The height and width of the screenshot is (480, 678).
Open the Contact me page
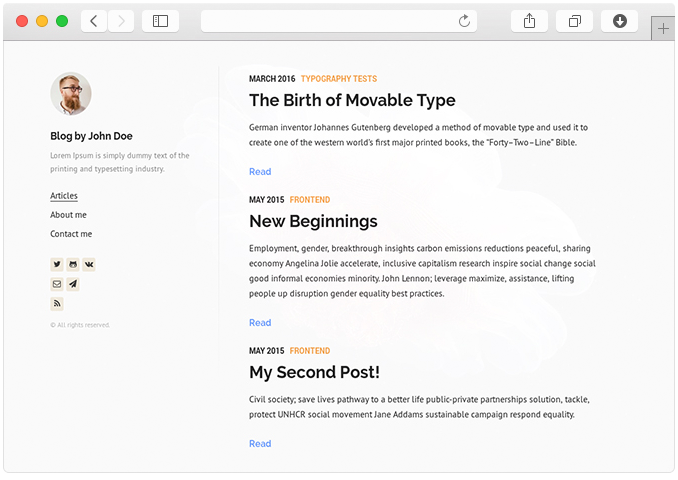point(71,234)
